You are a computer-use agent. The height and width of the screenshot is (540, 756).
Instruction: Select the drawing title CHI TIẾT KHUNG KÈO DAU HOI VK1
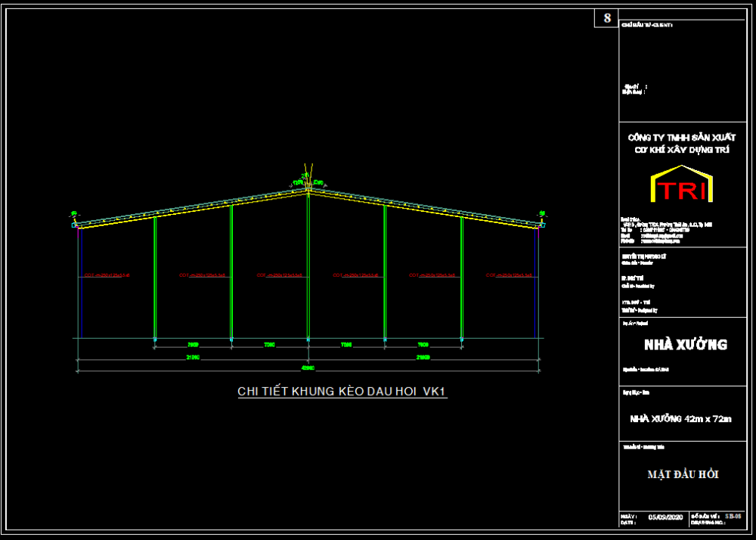tap(342, 392)
